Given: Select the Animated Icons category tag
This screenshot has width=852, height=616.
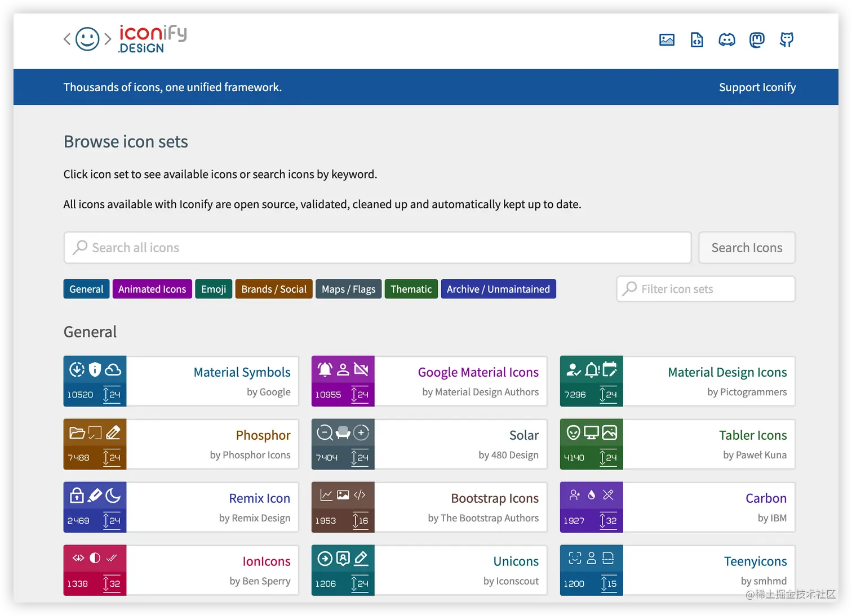Looking at the screenshot, I should [152, 289].
